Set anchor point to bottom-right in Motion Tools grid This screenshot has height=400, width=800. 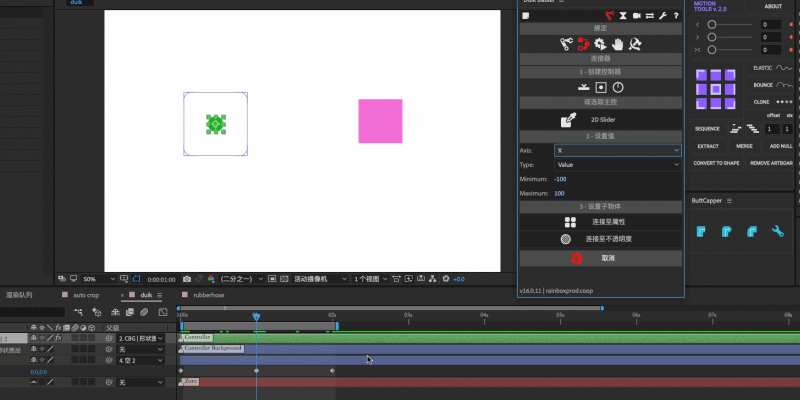[730, 104]
